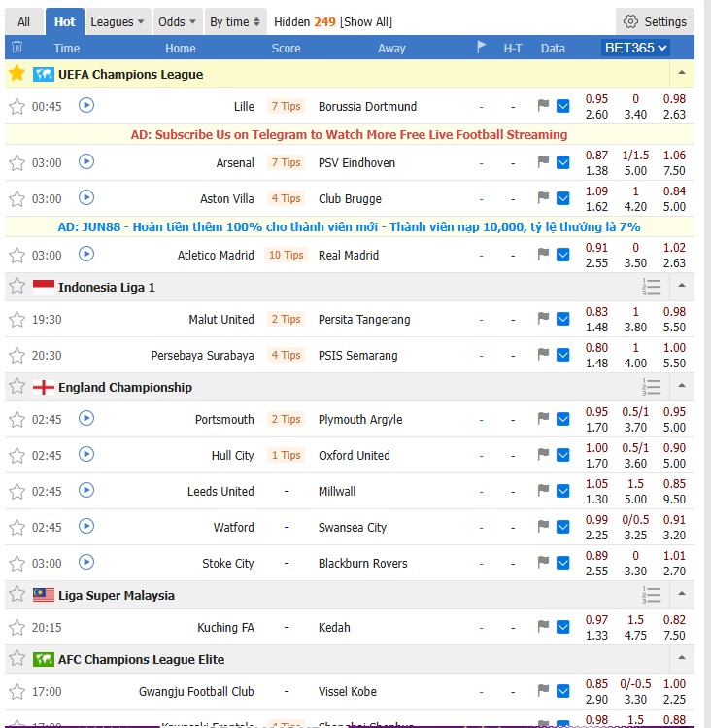Screen dimensions: 711x728
Task: Collapse the UEFA Champions League section
Action: (682, 74)
